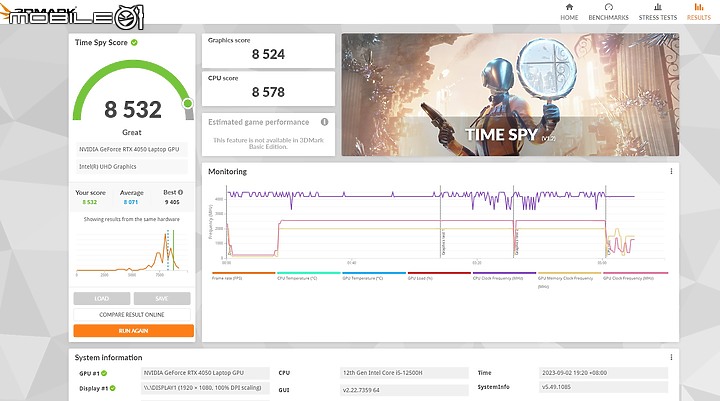The image size is (720, 401).
Task: Click the Your score value
Action: [x=90, y=202]
